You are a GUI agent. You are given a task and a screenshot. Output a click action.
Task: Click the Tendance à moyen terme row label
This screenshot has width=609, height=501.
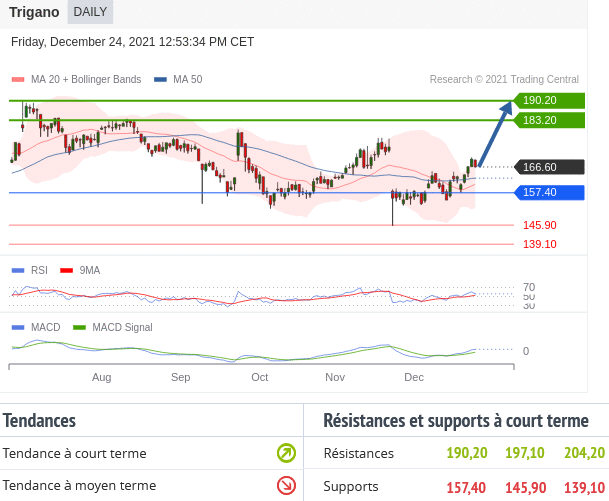coord(79,485)
